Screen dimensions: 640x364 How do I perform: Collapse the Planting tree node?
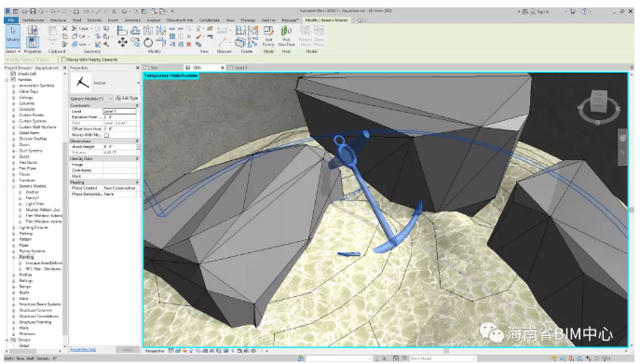coord(13,258)
